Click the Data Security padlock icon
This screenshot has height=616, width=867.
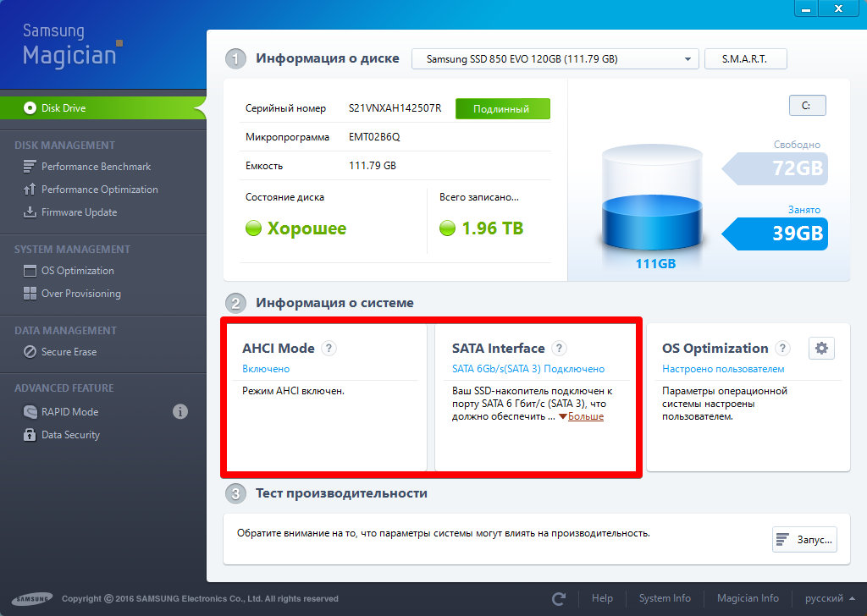point(30,435)
